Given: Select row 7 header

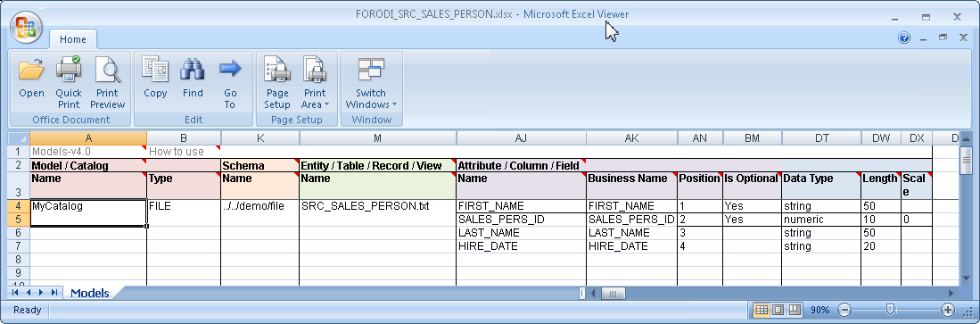Looking at the screenshot, I should click(19, 245).
